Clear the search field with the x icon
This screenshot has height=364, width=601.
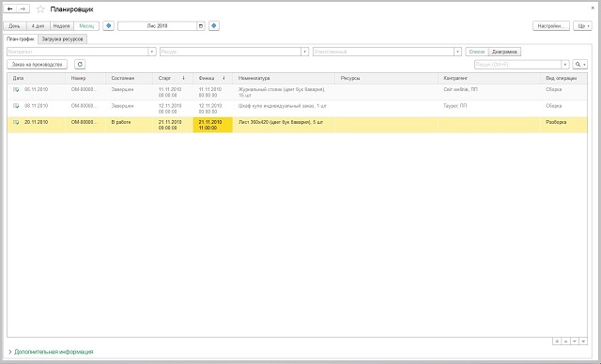565,65
